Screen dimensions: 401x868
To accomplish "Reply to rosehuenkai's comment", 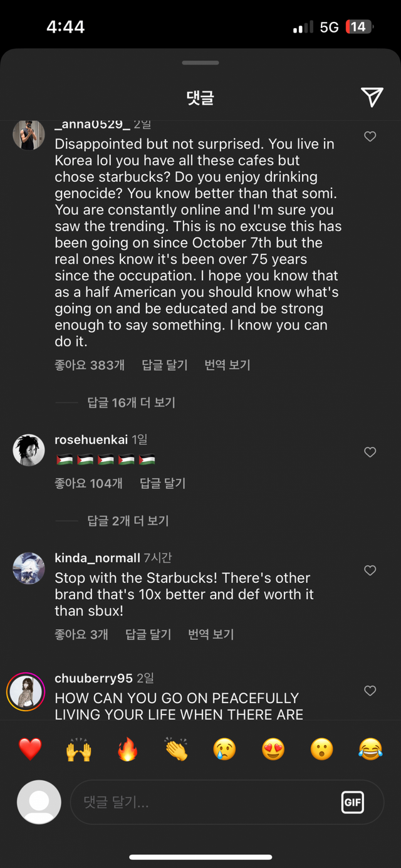I will click(162, 483).
